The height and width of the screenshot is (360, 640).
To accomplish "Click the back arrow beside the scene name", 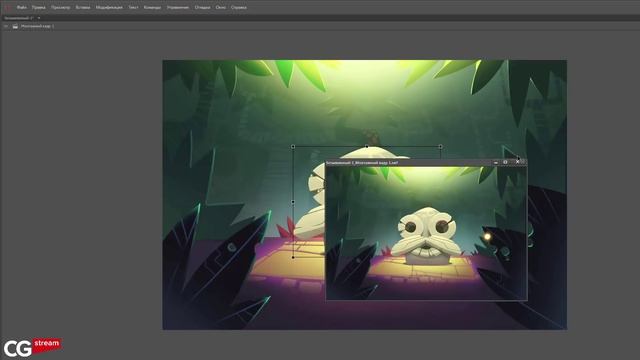I will pyautogui.click(x=6, y=26).
